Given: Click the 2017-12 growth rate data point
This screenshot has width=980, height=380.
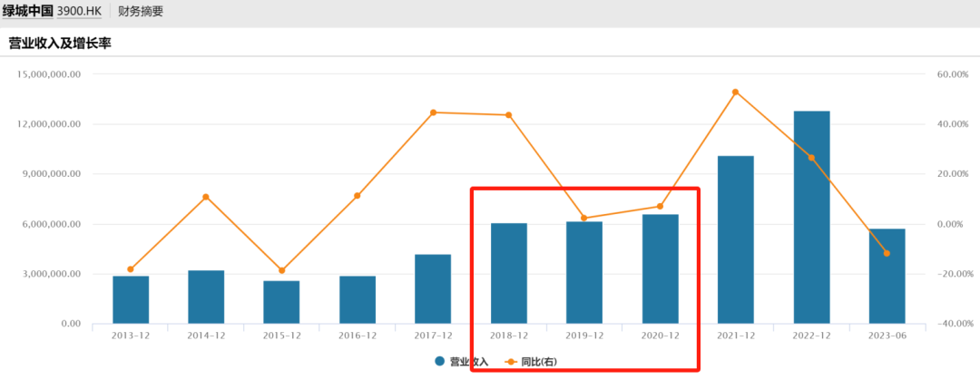Looking at the screenshot, I should [x=433, y=112].
